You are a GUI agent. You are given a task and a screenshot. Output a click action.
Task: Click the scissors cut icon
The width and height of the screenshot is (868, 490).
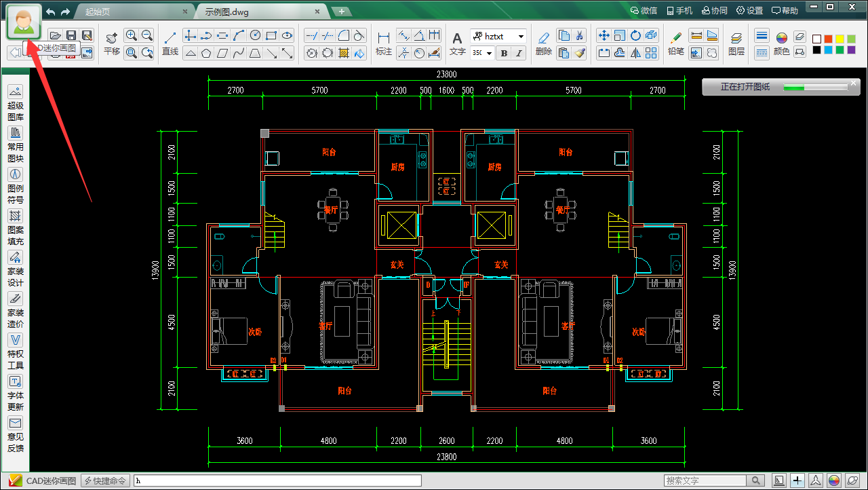click(580, 35)
